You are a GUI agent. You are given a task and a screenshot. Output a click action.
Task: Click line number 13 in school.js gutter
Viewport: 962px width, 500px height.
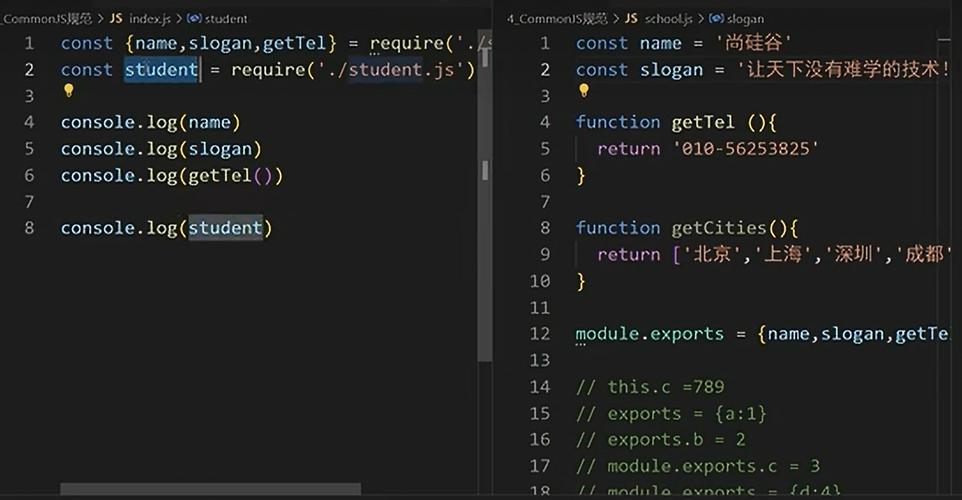(540, 360)
